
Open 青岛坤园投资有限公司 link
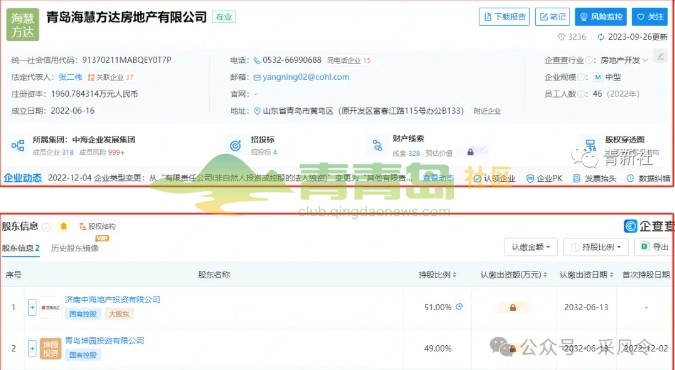tap(104, 341)
